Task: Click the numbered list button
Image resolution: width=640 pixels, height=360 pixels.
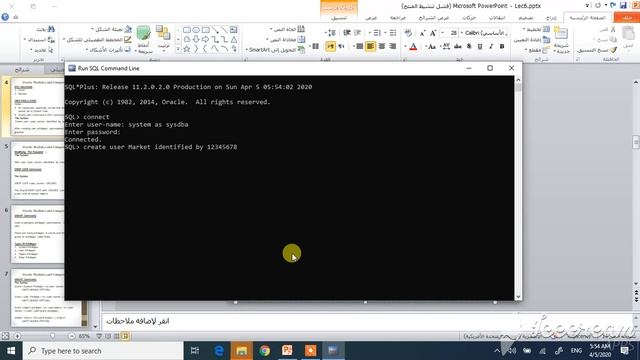Action: (x=377, y=33)
